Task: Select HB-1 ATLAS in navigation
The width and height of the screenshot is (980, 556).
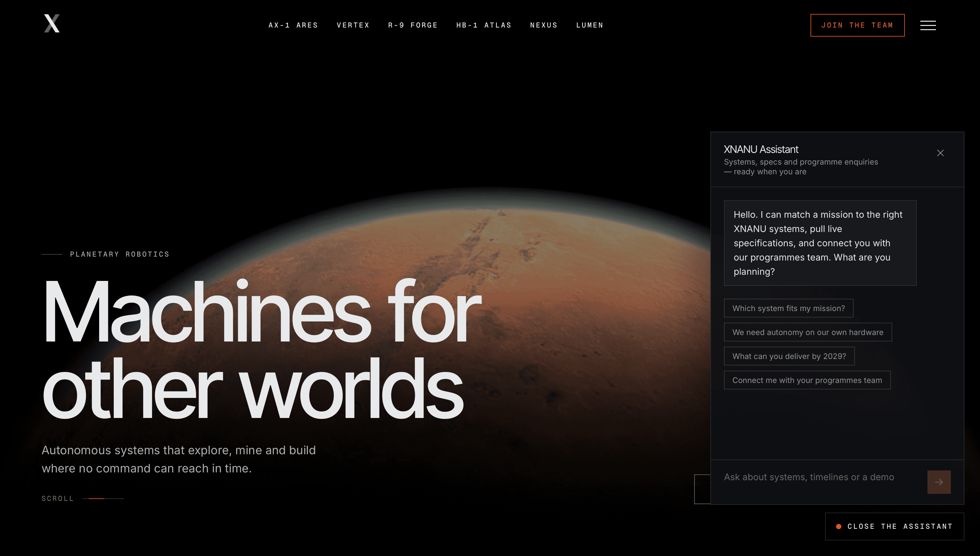Action: click(x=484, y=25)
